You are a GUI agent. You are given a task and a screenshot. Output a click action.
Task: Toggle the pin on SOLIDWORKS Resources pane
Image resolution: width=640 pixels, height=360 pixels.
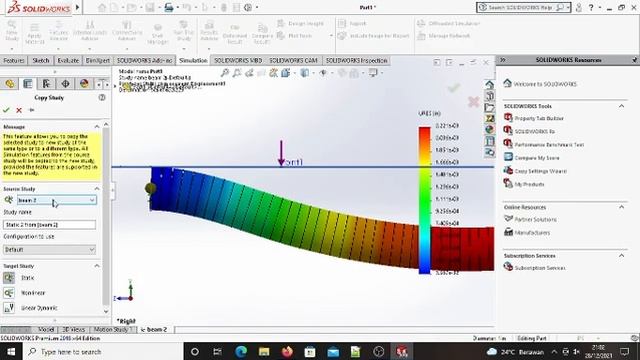click(x=635, y=60)
